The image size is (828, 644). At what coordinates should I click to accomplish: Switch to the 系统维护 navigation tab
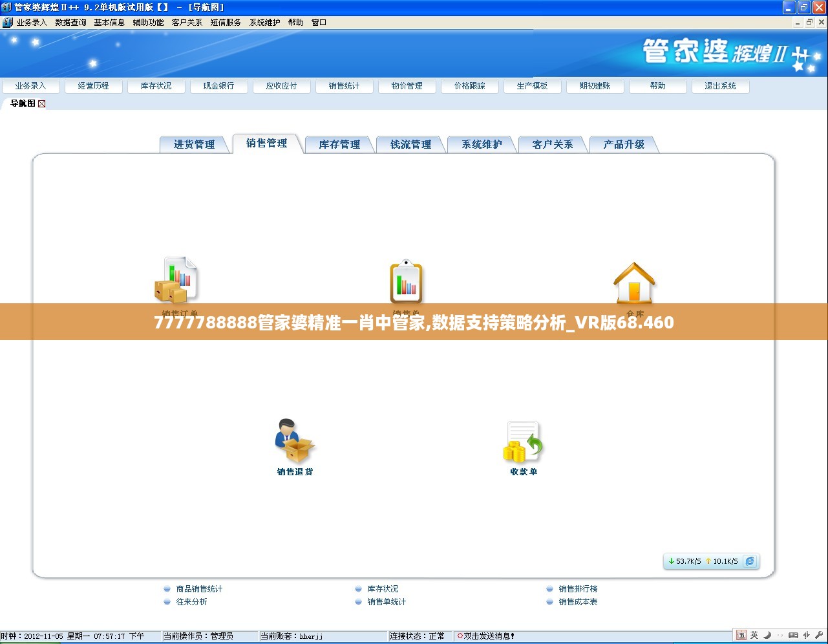(482, 145)
